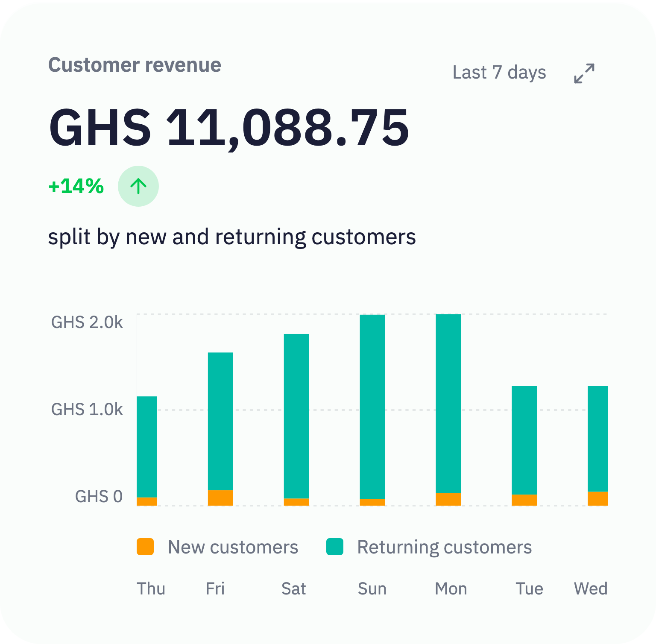Click Saturday's orange new customers segment
Image resolution: width=656 pixels, height=644 pixels.
(x=296, y=502)
